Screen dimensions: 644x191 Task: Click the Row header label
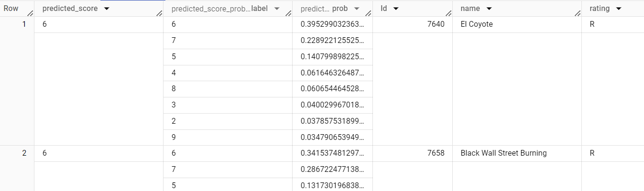11,9
